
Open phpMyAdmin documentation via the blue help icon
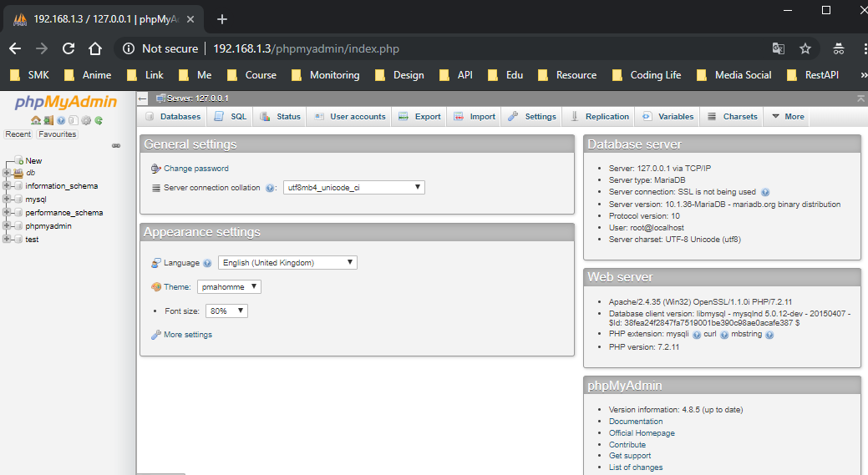(x=61, y=120)
